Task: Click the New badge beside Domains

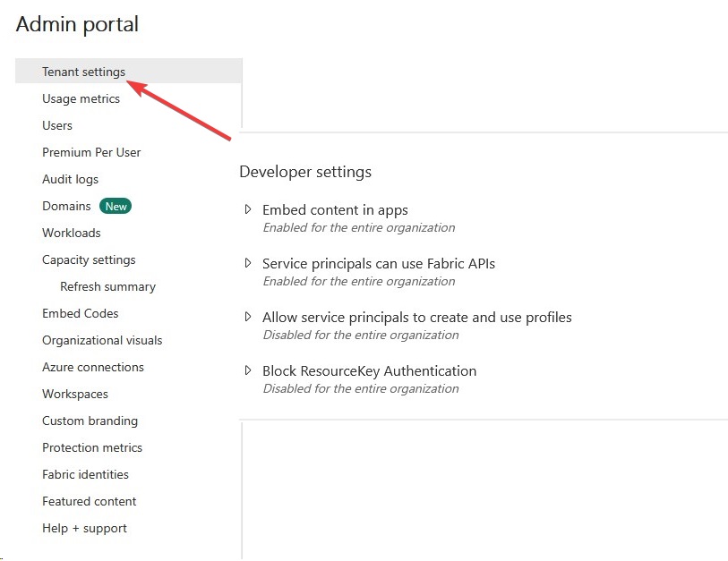Action: (x=116, y=206)
